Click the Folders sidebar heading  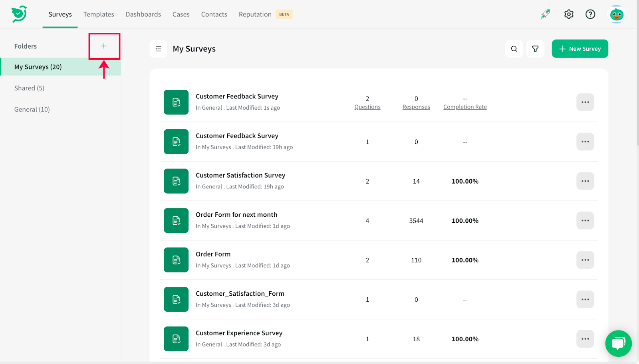coord(26,46)
